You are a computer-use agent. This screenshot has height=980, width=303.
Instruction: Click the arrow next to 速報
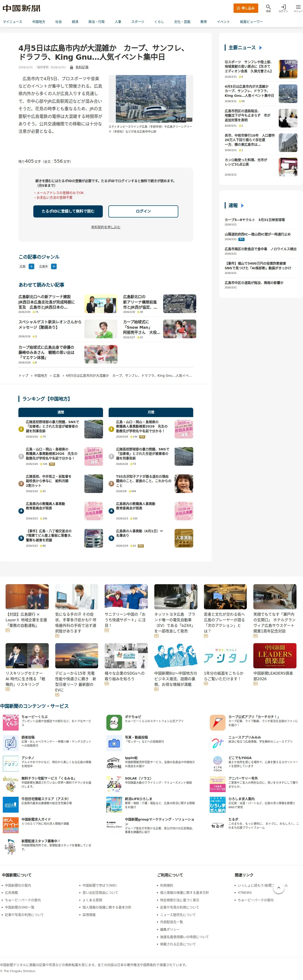pos(242,205)
